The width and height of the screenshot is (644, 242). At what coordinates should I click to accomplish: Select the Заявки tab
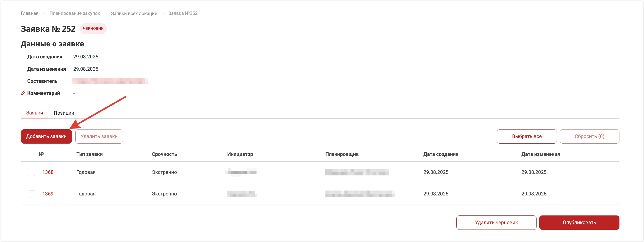pos(34,113)
